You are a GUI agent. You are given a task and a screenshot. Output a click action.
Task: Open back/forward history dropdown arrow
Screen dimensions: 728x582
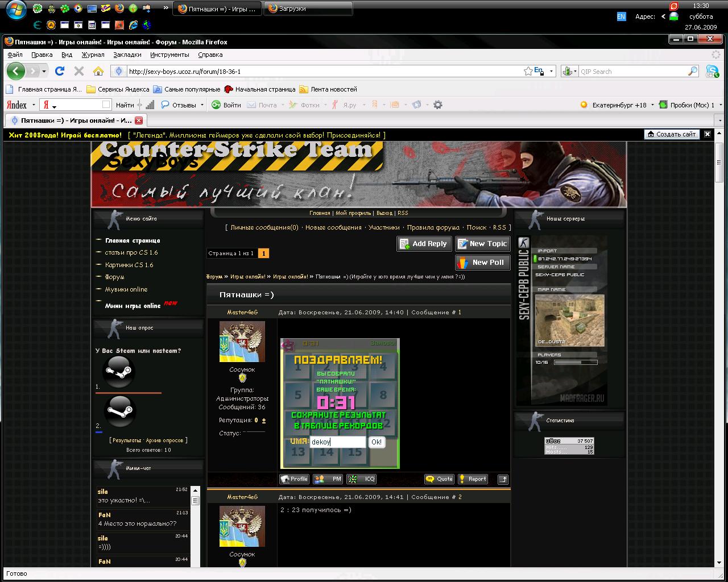tap(44, 72)
